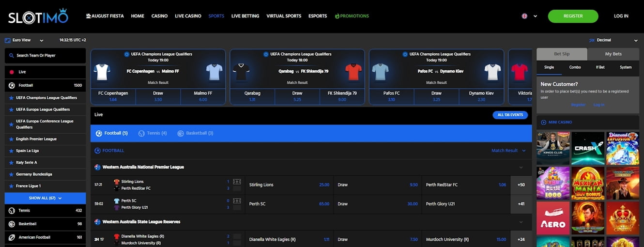Click the Search Team Or Player field
The width and height of the screenshot is (644, 247).
point(45,56)
